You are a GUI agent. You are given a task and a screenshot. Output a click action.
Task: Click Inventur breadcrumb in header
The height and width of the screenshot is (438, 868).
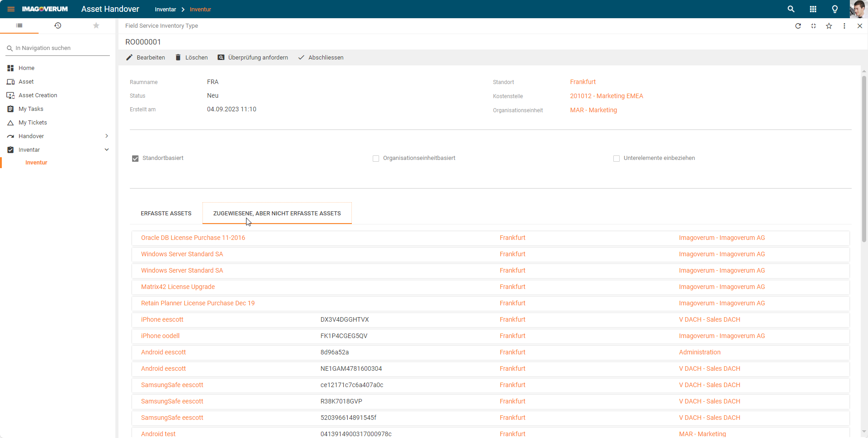tap(200, 9)
